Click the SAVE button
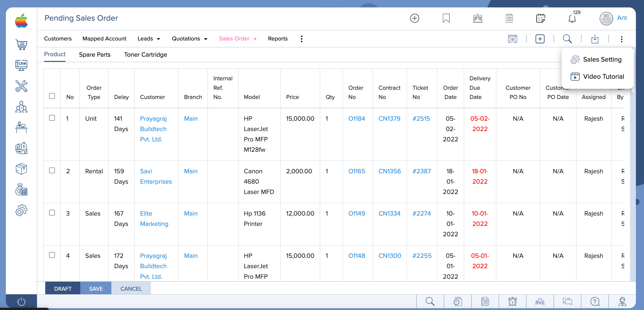Screen dimensions: 644x310 (96, 288)
